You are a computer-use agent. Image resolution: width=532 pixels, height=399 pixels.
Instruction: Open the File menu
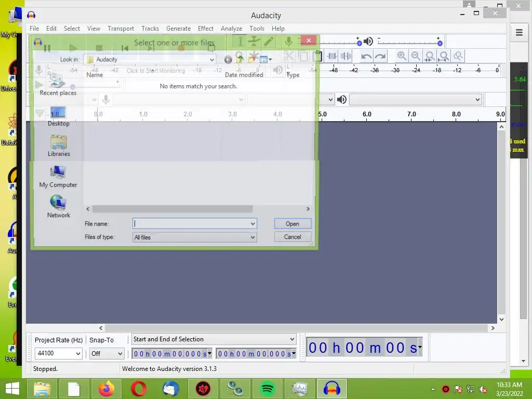tap(34, 29)
